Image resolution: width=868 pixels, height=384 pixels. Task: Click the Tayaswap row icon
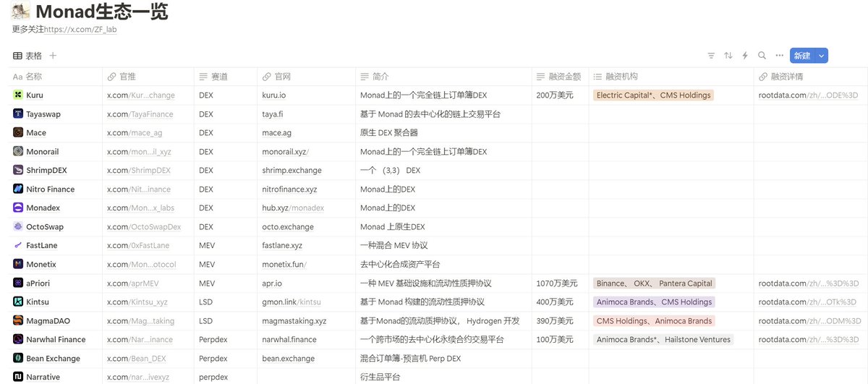[x=18, y=114]
